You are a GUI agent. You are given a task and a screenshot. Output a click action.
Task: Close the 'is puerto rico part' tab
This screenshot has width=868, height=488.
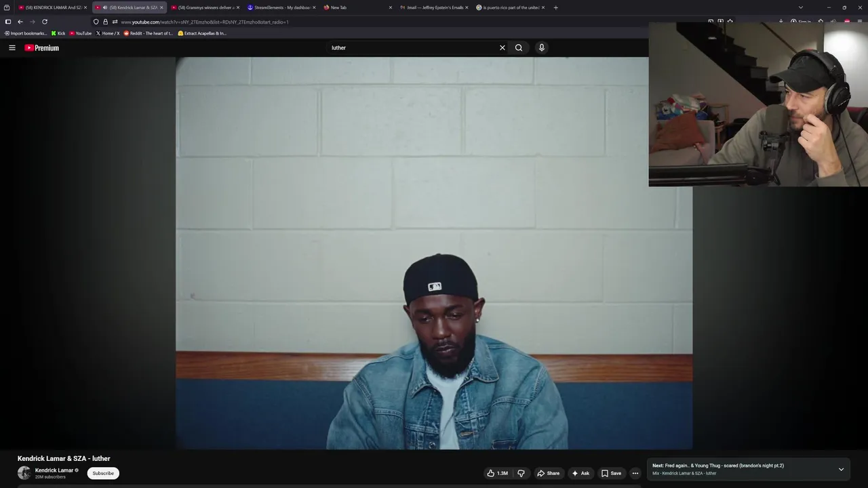point(543,7)
